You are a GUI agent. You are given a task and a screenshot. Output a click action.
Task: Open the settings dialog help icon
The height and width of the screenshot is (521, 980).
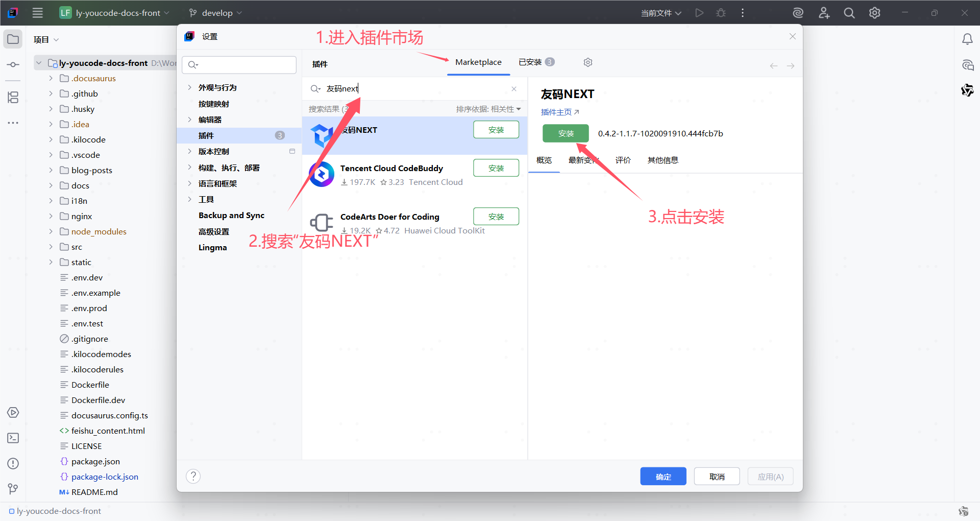pyautogui.click(x=193, y=477)
